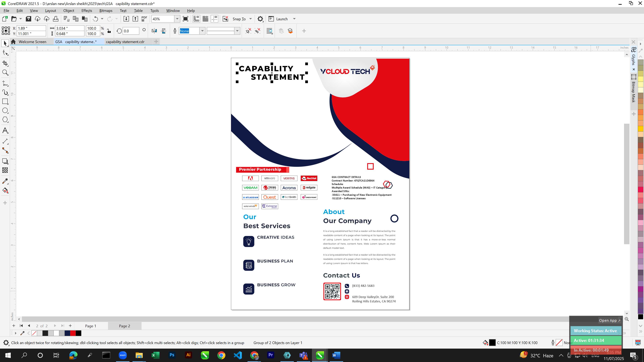
Task: Open the Bitmaps menu
Action: (x=106, y=11)
